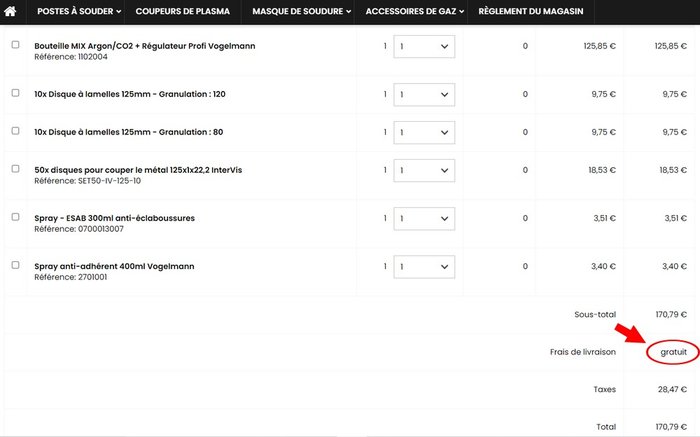Click the red arrow pointing to gratuit

coord(628,331)
